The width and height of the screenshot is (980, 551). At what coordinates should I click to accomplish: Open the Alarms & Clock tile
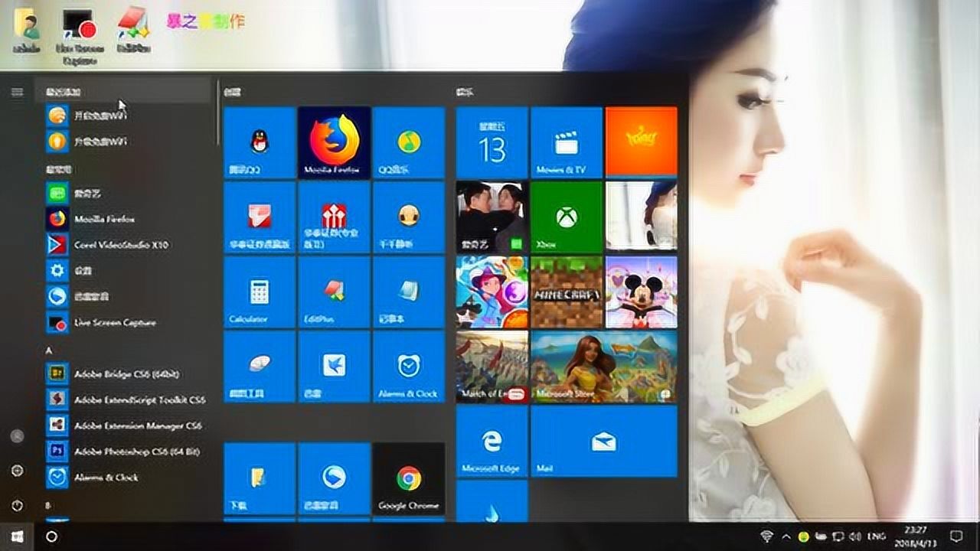[x=409, y=367]
